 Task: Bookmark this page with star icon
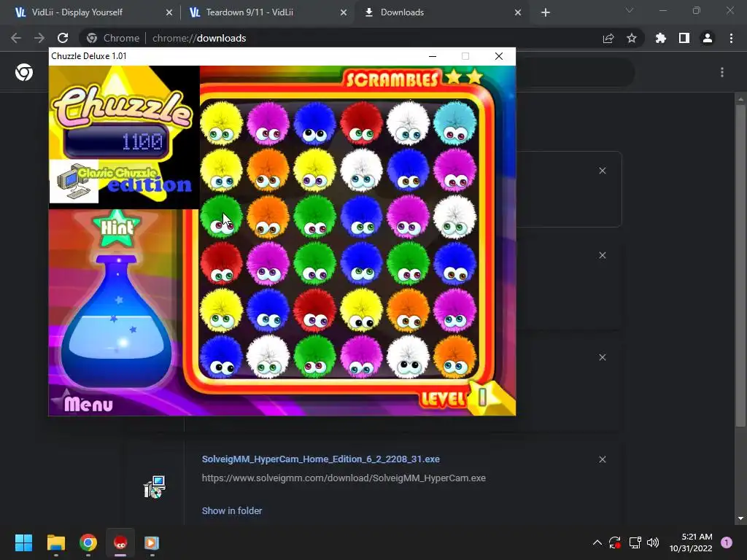click(632, 38)
